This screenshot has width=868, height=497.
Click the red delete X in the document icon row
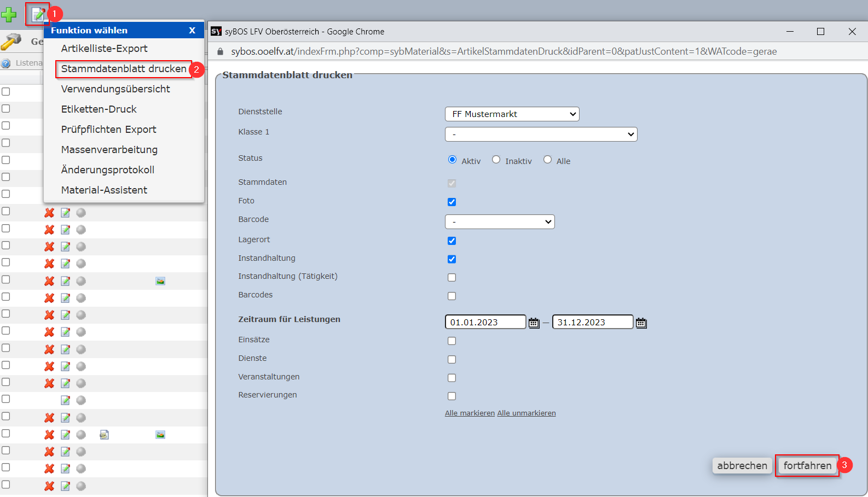pyautogui.click(x=49, y=435)
